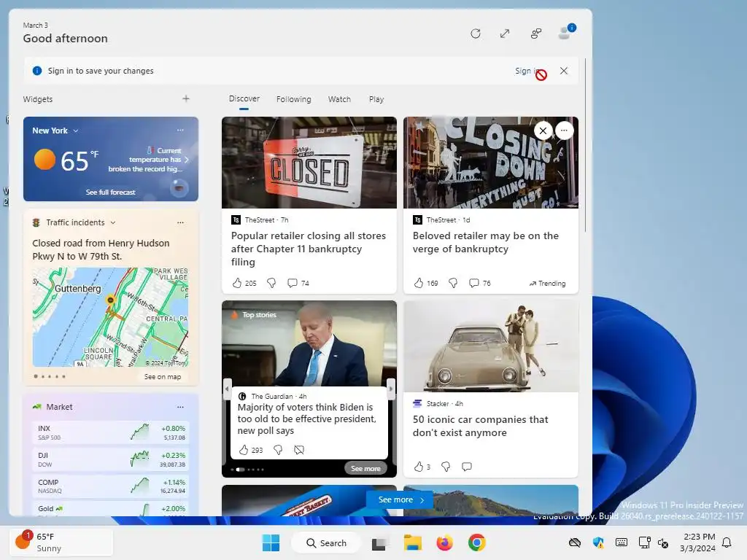The height and width of the screenshot is (560, 747).
Task: Open Market widget more options
Action: [180, 407]
